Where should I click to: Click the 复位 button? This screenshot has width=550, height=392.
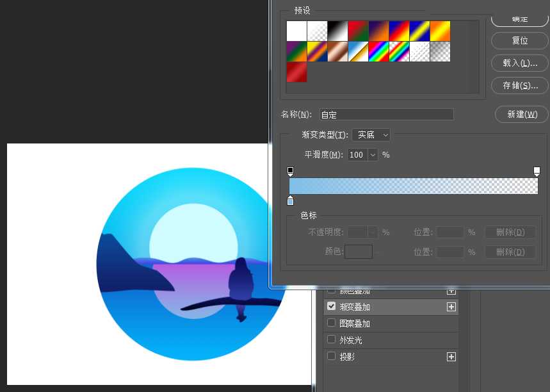pyautogui.click(x=519, y=40)
